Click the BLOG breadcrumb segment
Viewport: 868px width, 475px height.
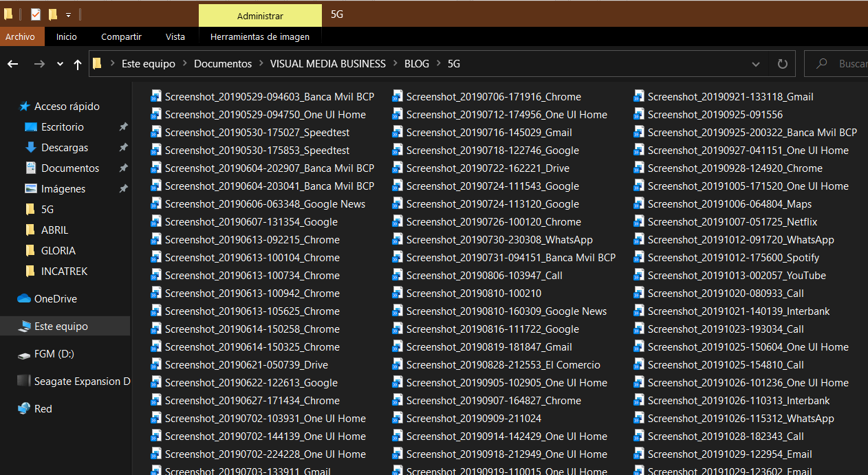pyautogui.click(x=416, y=64)
